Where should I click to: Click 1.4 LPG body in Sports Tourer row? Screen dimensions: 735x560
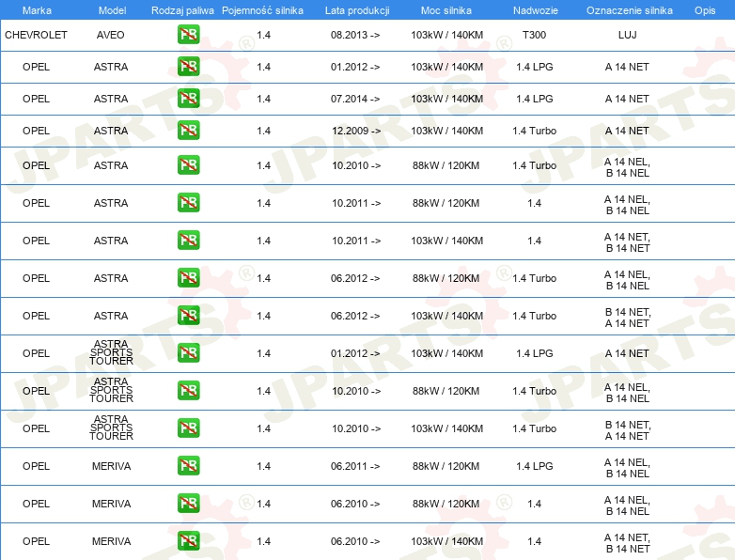click(535, 353)
